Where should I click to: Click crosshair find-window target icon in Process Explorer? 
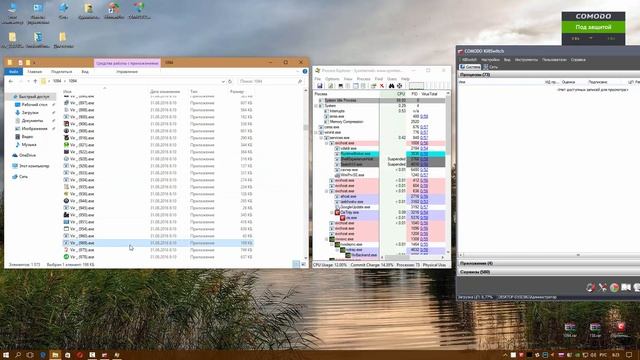click(400, 86)
